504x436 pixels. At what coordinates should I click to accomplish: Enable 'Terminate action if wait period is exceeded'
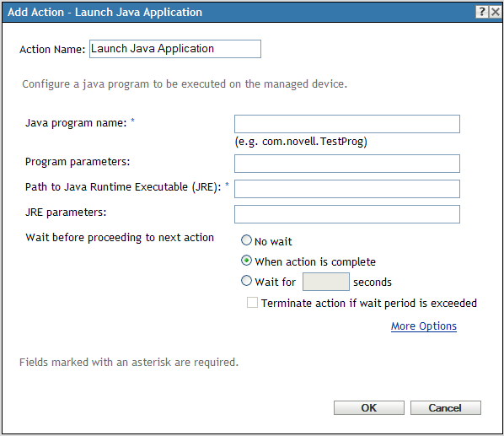pyautogui.click(x=252, y=303)
